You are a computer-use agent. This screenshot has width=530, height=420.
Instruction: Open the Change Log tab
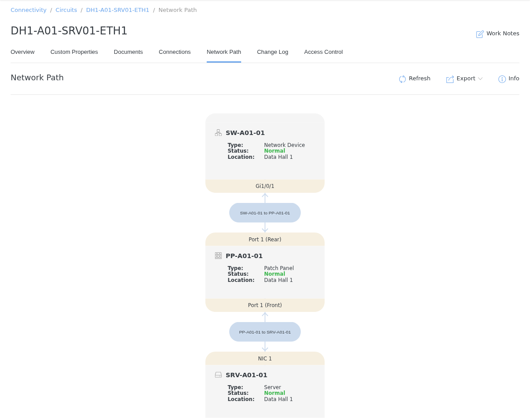[x=273, y=52]
